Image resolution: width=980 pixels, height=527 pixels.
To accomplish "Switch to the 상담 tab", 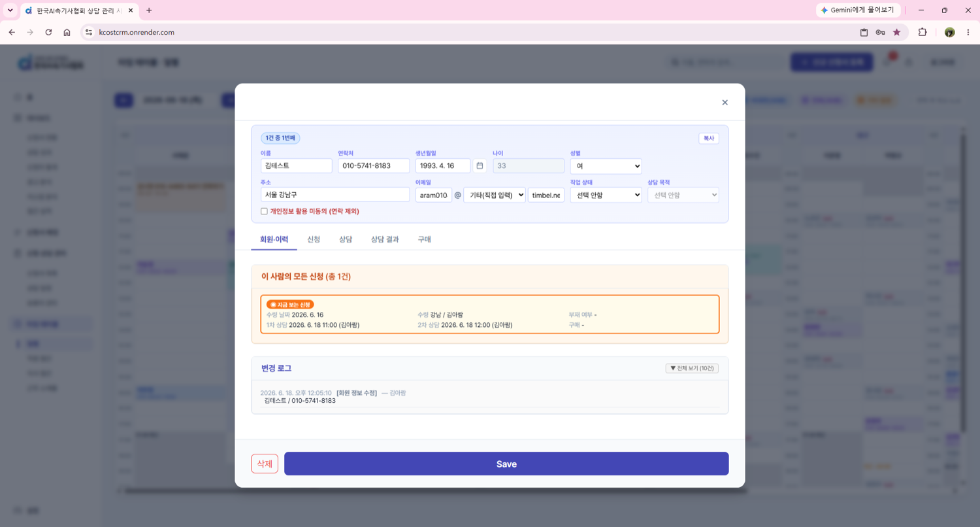I will [x=346, y=239].
